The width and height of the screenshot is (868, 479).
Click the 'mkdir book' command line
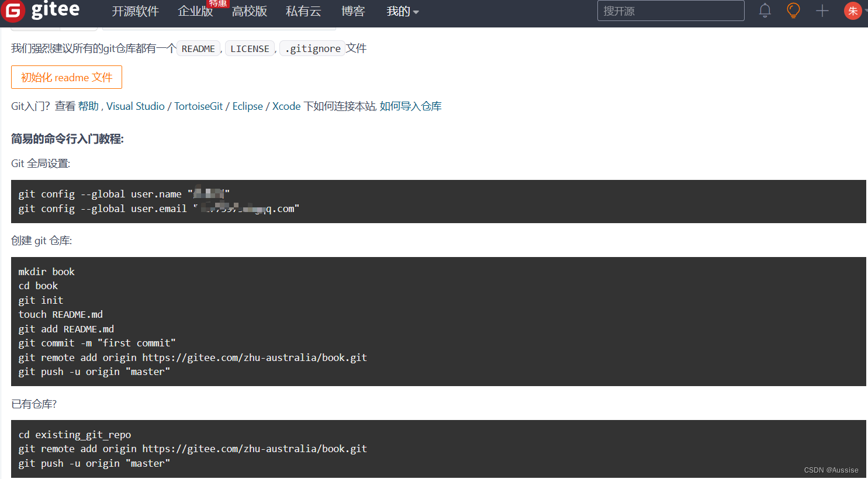(x=47, y=272)
